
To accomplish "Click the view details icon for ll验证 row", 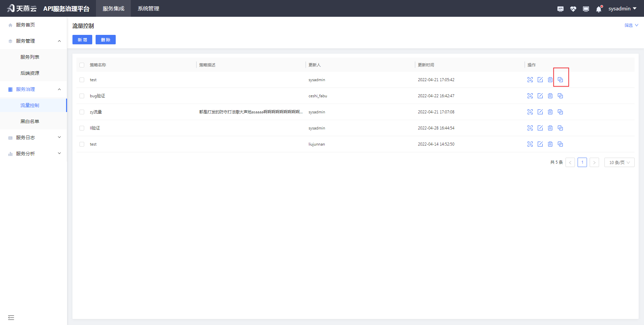I will pos(530,128).
